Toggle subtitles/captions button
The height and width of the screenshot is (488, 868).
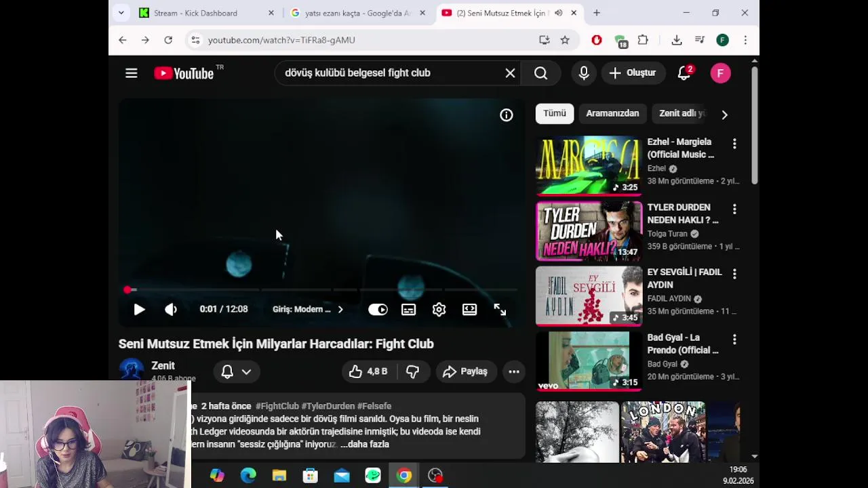[x=408, y=309]
